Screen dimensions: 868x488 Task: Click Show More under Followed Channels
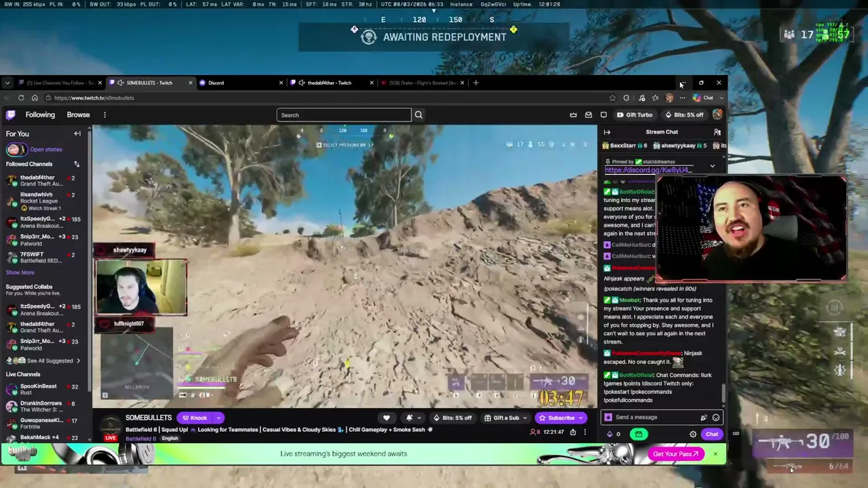[x=20, y=272]
